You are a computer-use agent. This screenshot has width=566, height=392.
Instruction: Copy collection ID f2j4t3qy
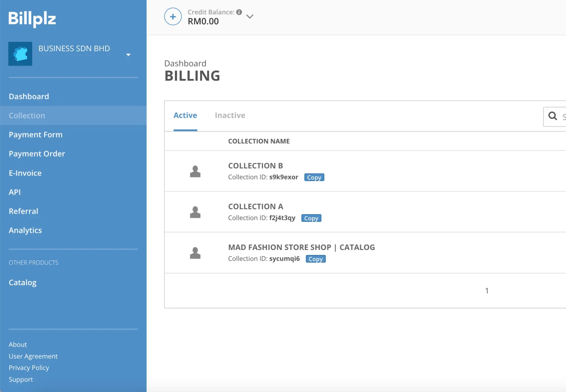311,218
